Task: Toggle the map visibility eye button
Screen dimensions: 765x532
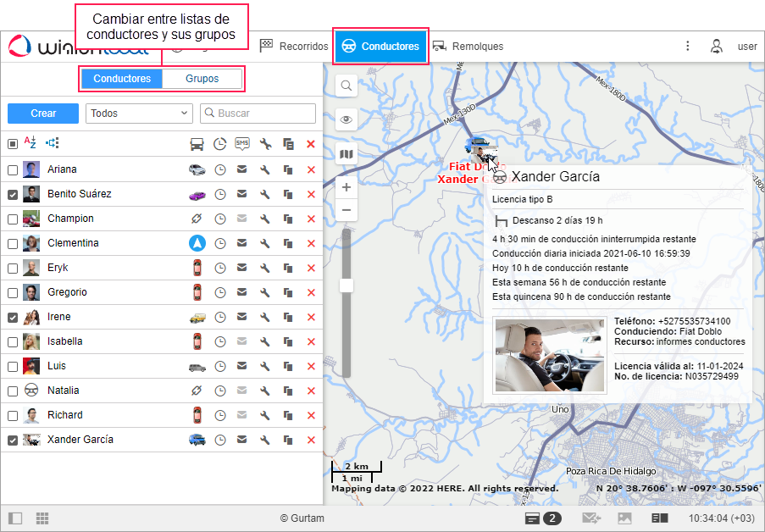Action: click(346, 119)
